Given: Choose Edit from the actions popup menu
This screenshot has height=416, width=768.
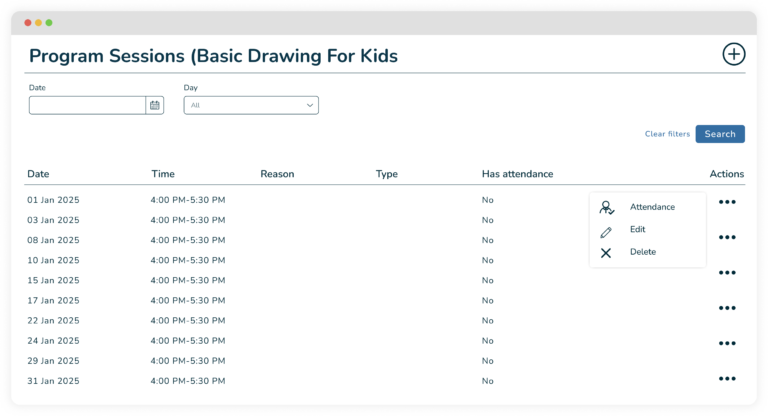Looking at the screenshot, I should (x=637, y=230).
